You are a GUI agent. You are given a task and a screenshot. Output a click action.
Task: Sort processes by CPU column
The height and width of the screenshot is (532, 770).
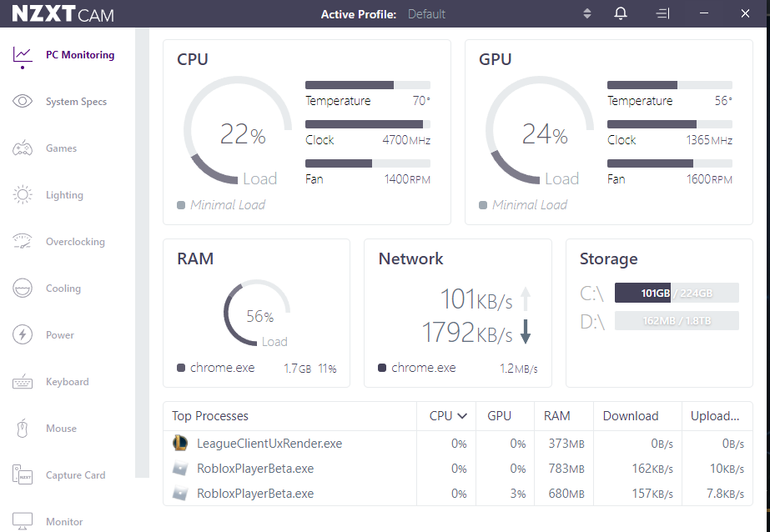coord(447,415)
